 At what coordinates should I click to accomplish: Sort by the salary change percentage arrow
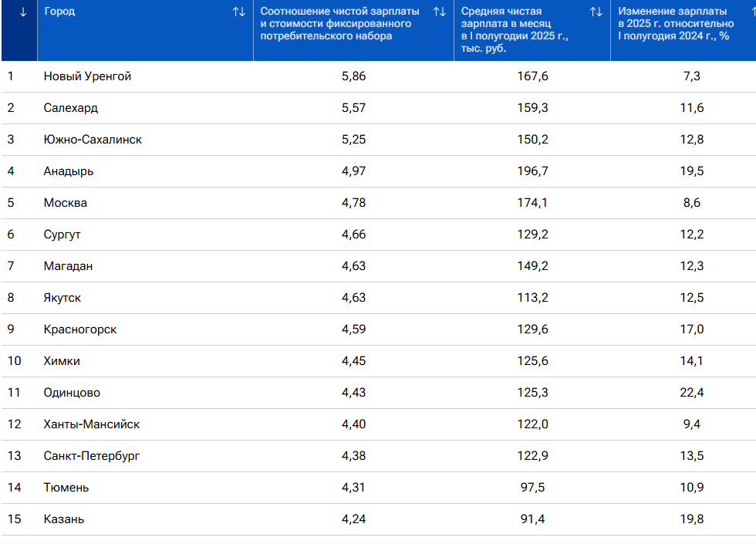pyautogui.click(x=753, y=12)
